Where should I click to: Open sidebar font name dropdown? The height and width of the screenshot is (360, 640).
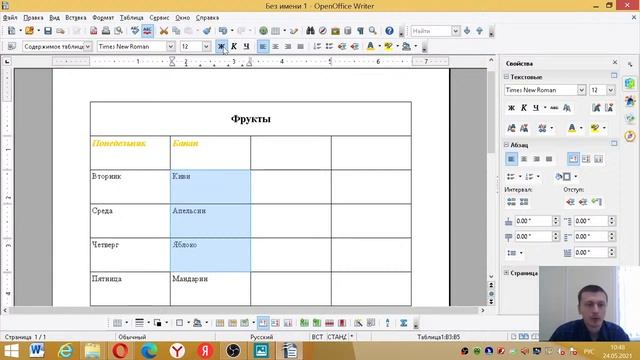581,90
